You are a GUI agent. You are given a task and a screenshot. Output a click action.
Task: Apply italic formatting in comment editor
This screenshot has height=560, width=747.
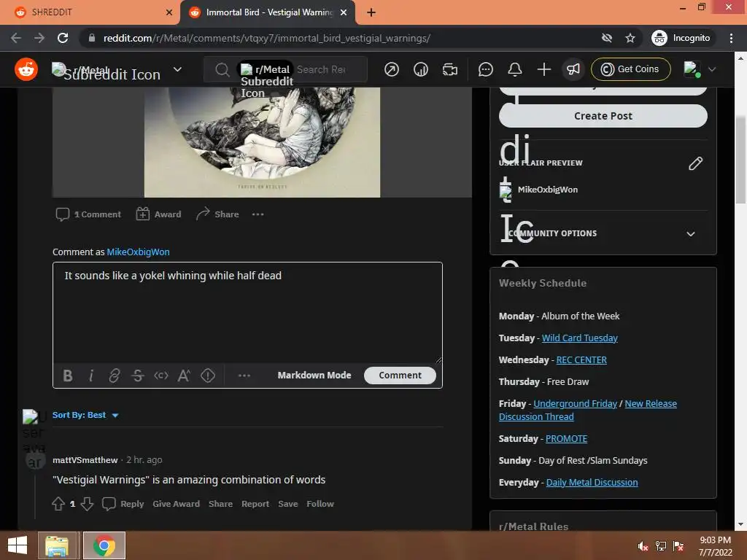pyautogui.click(x=91, y=376)
